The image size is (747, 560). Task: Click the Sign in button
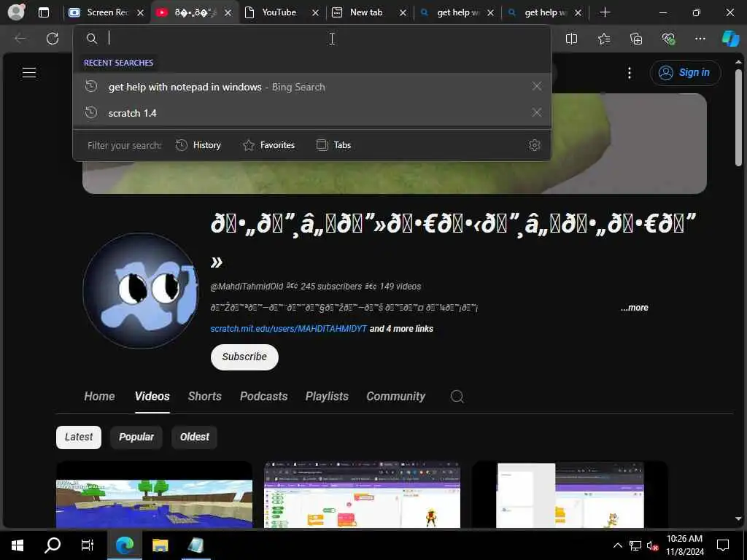click(685, 72)
